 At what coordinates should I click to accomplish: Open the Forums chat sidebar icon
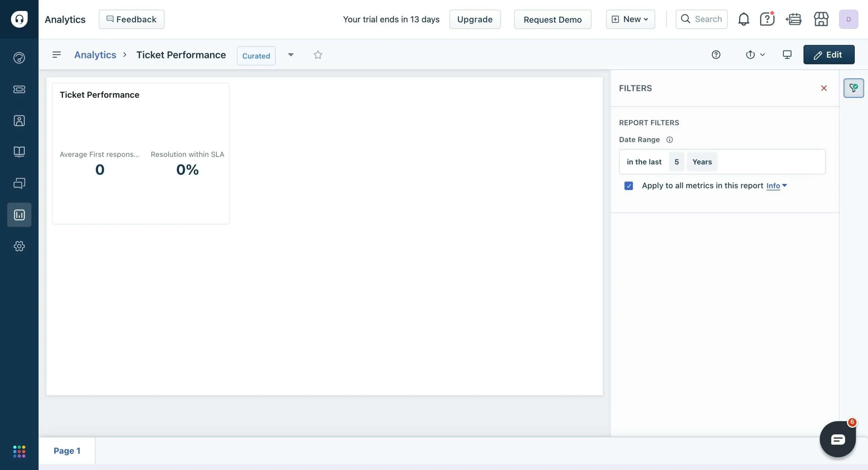point(19,183)
